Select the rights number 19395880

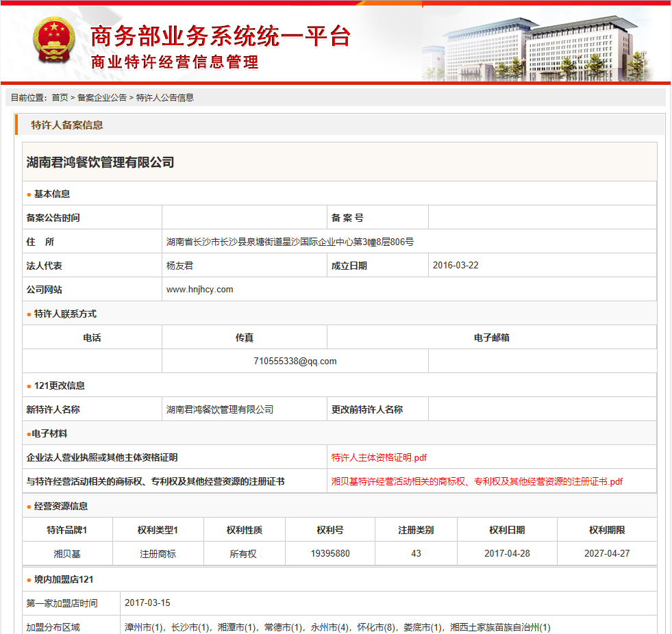tap(330, 553)
